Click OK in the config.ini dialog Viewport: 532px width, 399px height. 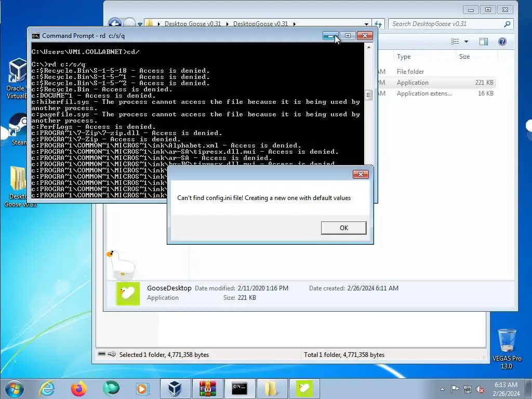click(344, 228)
